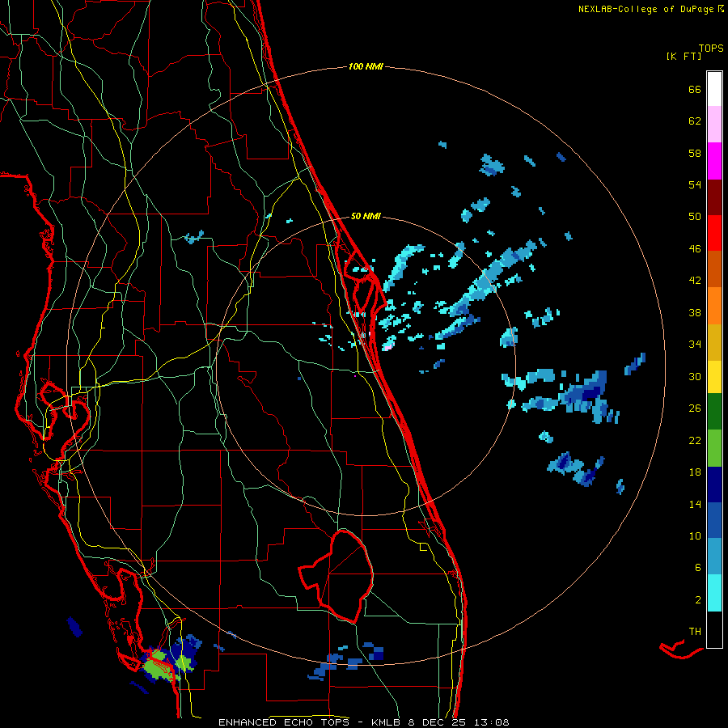This screenshot has width=728, height=728.
Task: Click the dark orange legend swatch
Action: coord(714,269)
